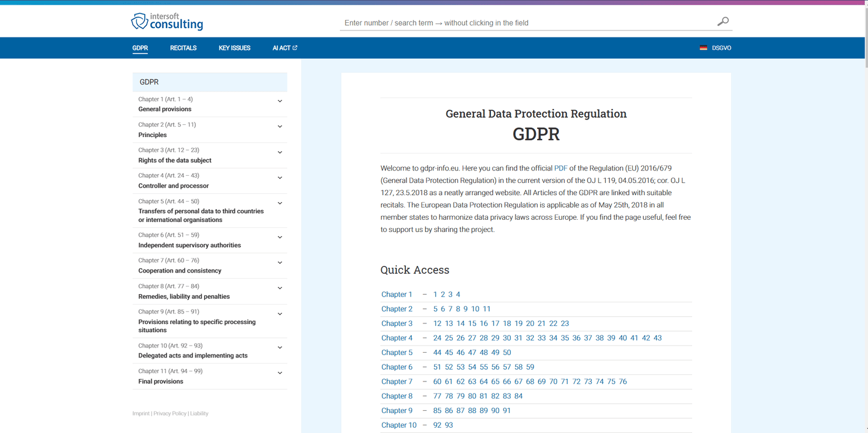868x433 pixels.
Task: Open Quick Access Chapter 6 link
Action: (397, 367)
